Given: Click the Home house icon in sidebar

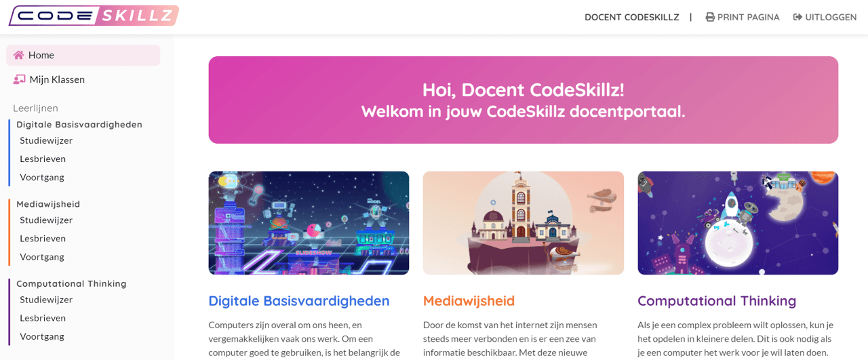Looking at the screenshot, I should click(19, 55).
